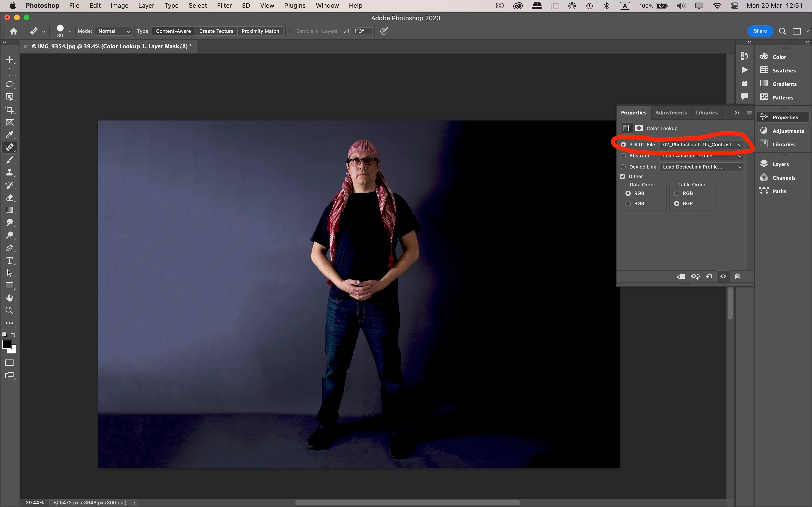The image size is (812, 507).
Task: Toggle the Dither checkbox
Action: point(623,176)
